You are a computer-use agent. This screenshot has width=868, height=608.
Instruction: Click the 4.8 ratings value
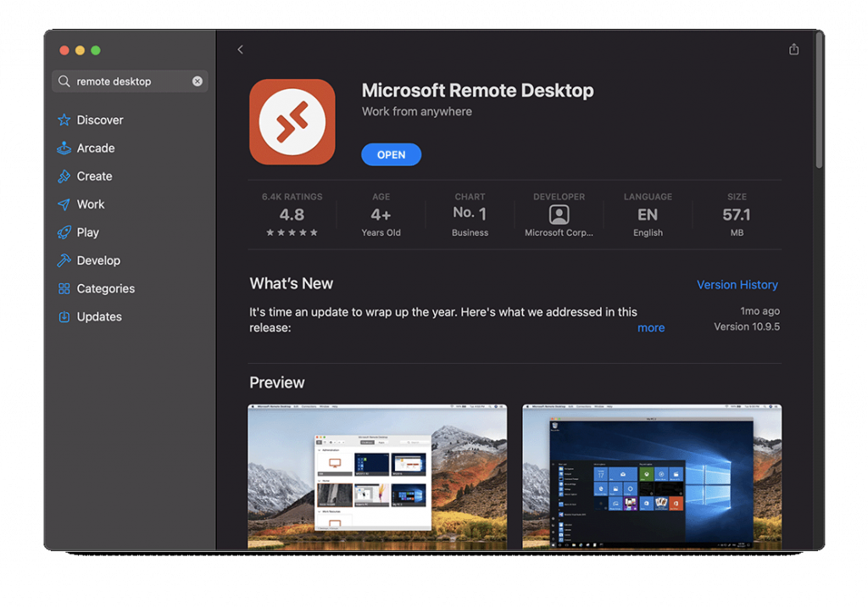click(292, 215)
